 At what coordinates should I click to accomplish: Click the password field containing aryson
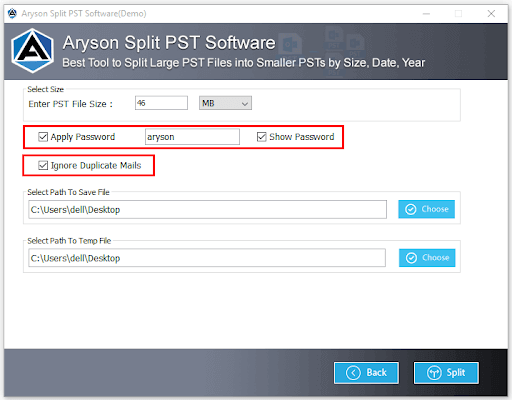[192, 137]
